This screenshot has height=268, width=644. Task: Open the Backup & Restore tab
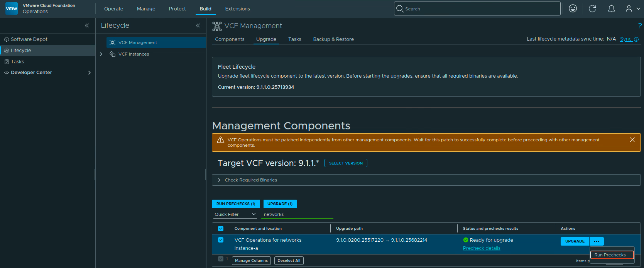coord(333,39)
